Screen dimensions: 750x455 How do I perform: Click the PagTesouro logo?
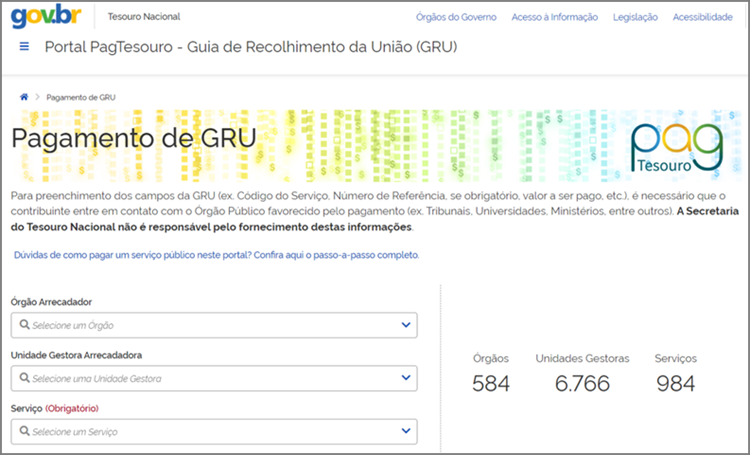click(676, 148)
